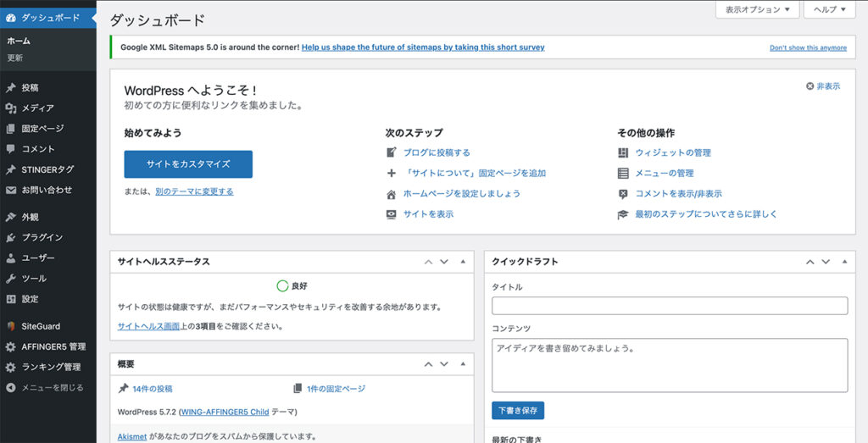This screenshot has width=868, height=443.
Task: Focus the タイトル input field
Action: point(670,306)
